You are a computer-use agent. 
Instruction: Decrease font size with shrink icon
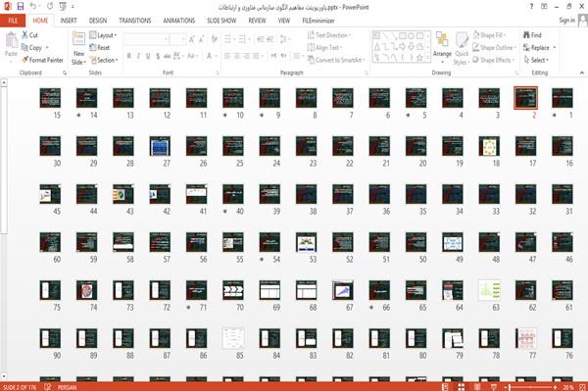click(x=202, y=39)
